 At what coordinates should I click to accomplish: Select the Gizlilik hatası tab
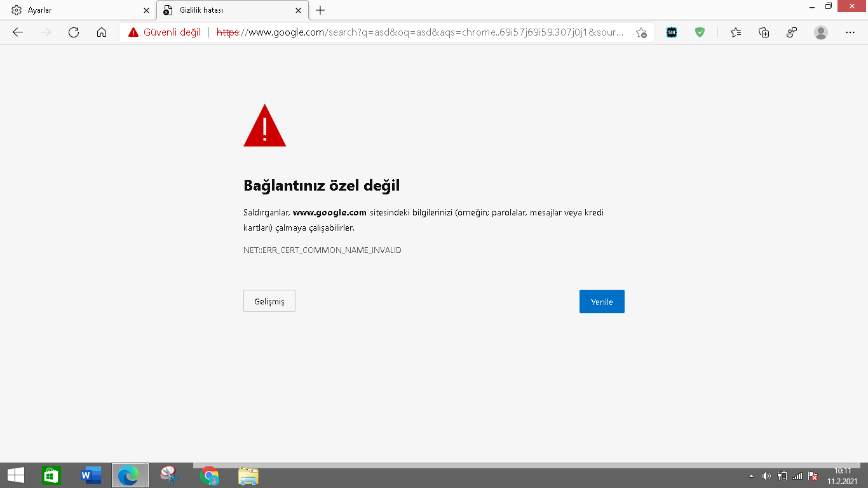[232, 10]
